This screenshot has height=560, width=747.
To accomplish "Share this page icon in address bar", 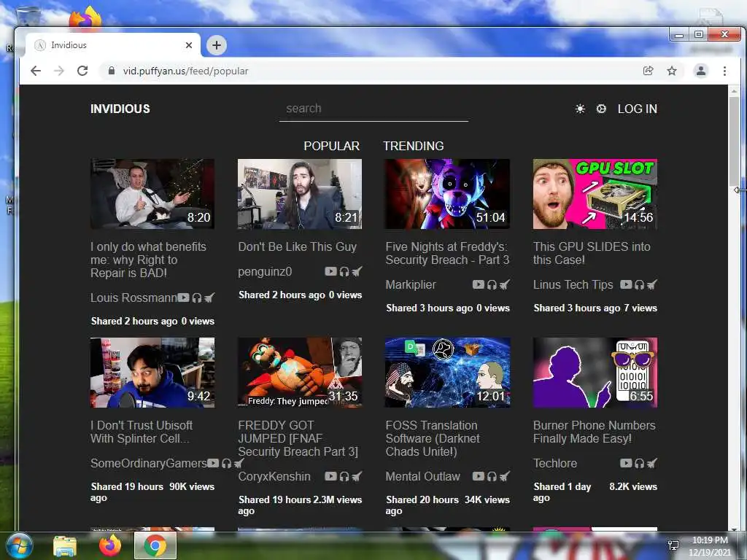I will click(649, 71).
